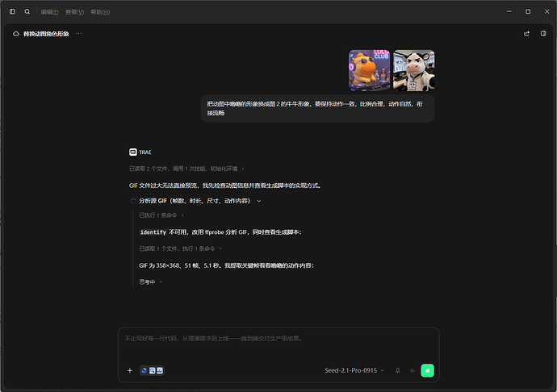
Task: Open the 帮助(H) menu
Action: (100, 12)
